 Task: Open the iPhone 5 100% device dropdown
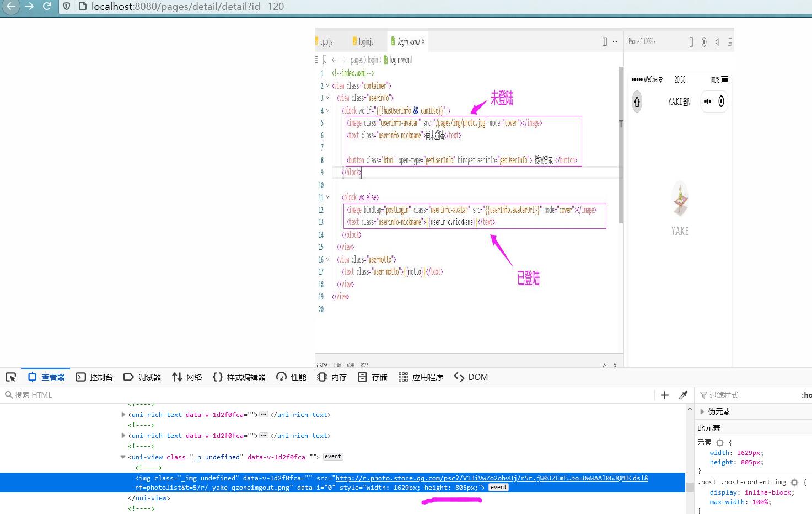point(642,41)
